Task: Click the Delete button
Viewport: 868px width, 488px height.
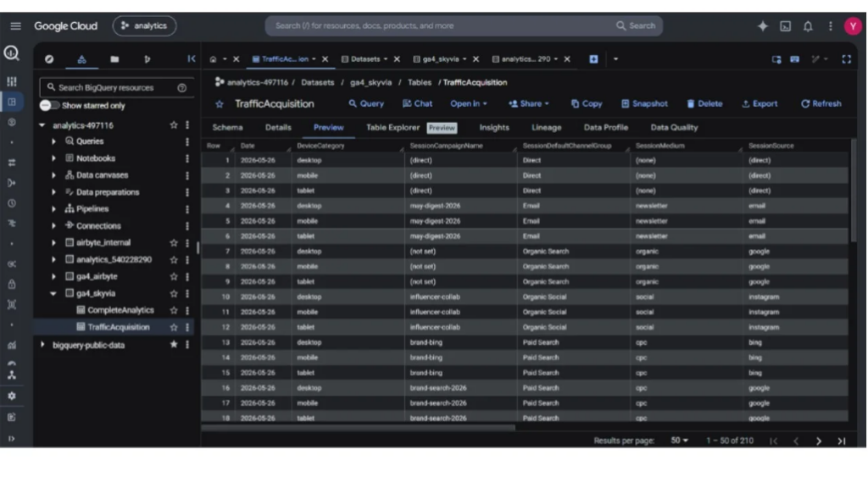Action: tap(704, 103)
